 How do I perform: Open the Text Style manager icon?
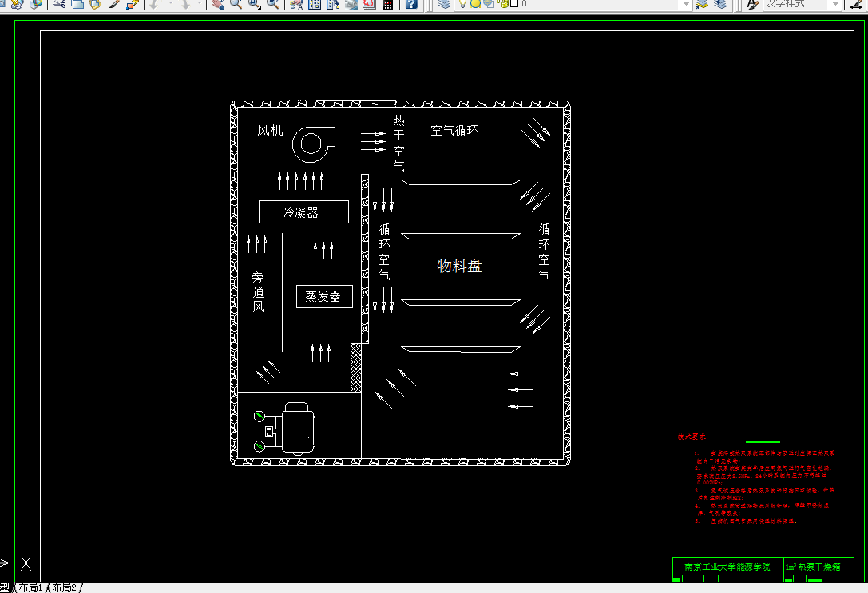tap(751, 4)
